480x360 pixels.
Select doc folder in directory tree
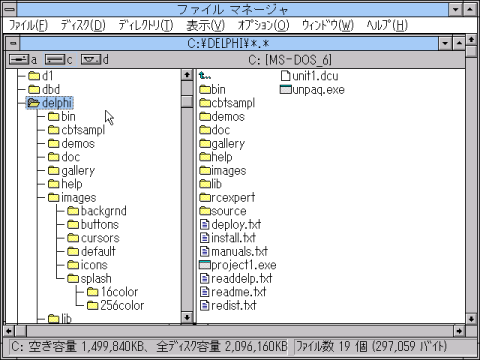point(64,157)
